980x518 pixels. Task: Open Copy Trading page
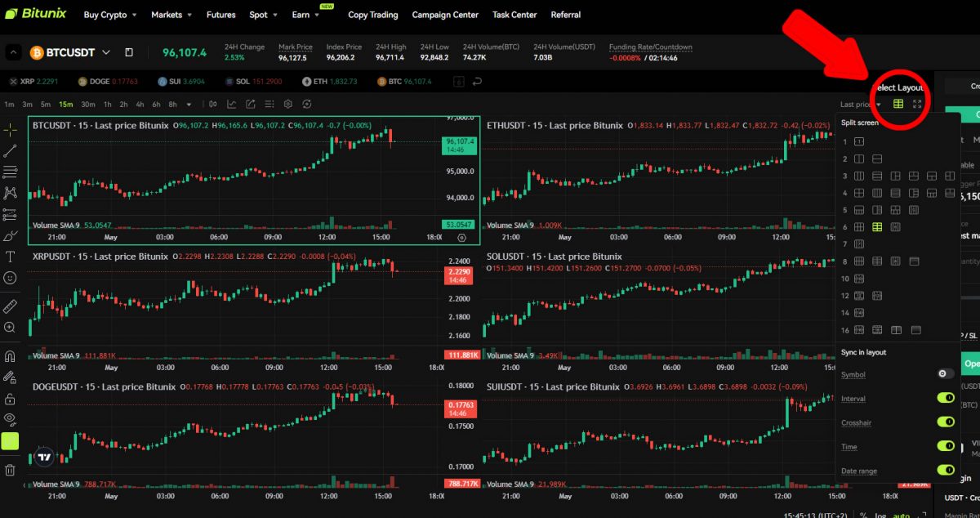pos(373,15)
